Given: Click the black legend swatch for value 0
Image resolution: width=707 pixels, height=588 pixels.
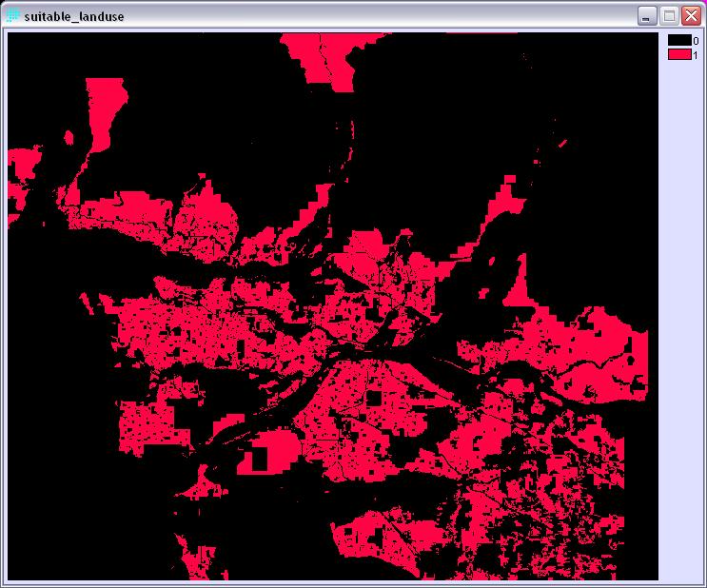Looking at the screenshot, I should [x=678, y=41].
